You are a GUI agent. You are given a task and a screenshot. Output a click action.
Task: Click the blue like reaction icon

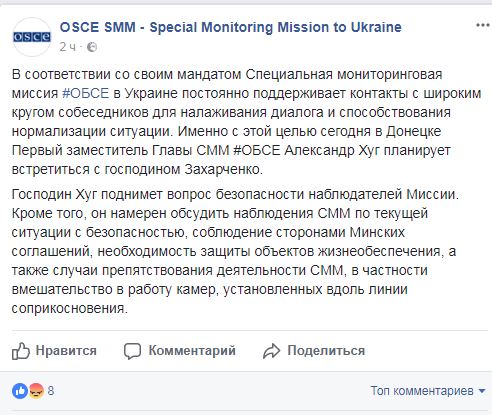20,391
